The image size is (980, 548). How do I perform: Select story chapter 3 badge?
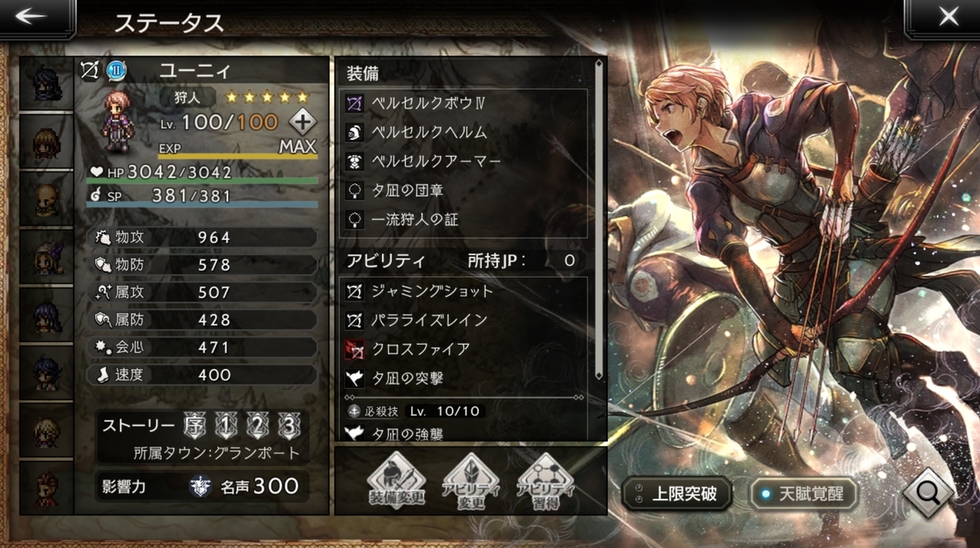(x=288, y=425)
